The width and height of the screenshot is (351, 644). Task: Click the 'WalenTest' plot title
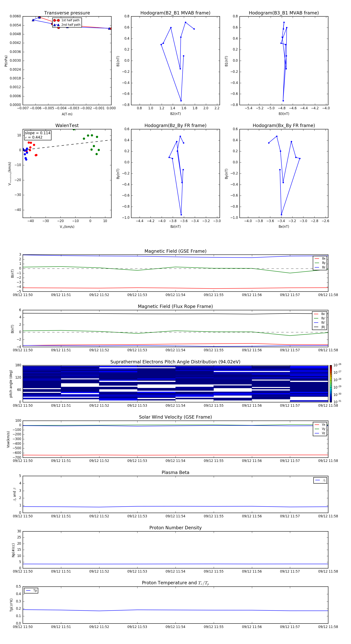pyautogui.click(x=67, y=125)
